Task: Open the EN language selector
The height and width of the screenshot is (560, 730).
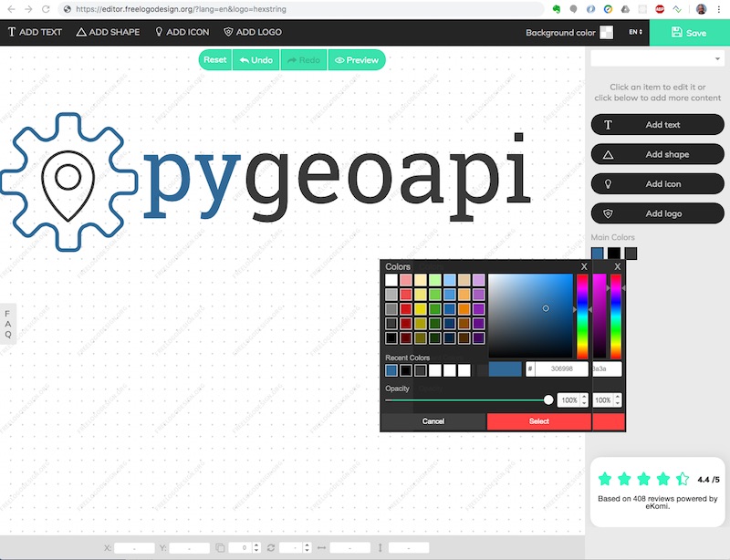Action: (x=636, y=32)
